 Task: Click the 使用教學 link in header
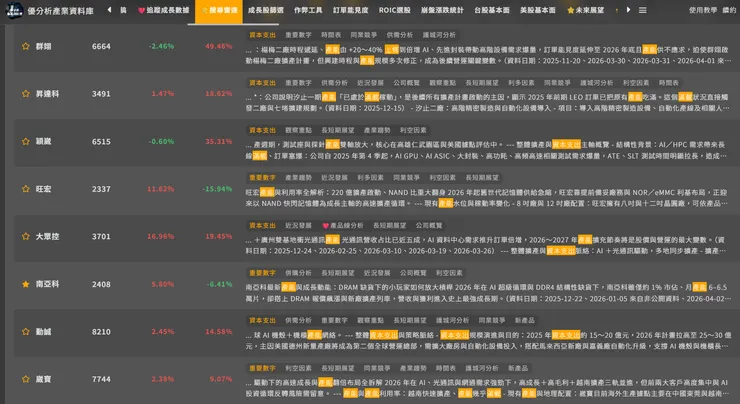tap(703, 10)
